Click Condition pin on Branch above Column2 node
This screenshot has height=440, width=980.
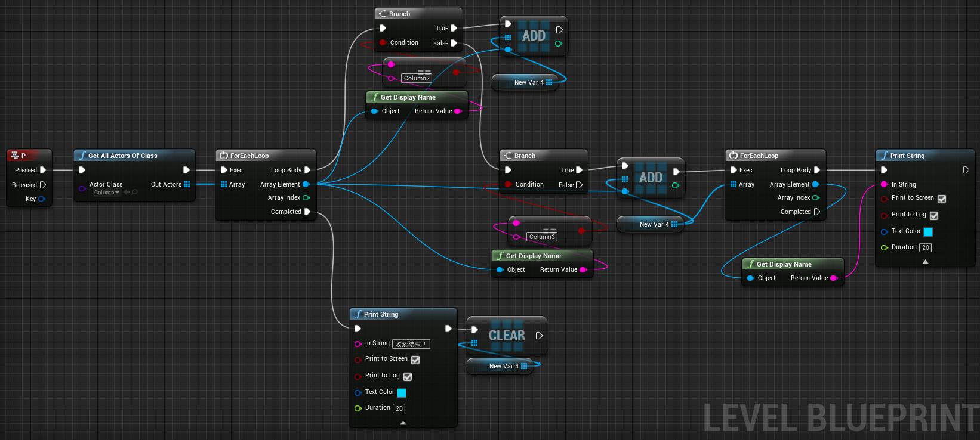click(383, 42)
